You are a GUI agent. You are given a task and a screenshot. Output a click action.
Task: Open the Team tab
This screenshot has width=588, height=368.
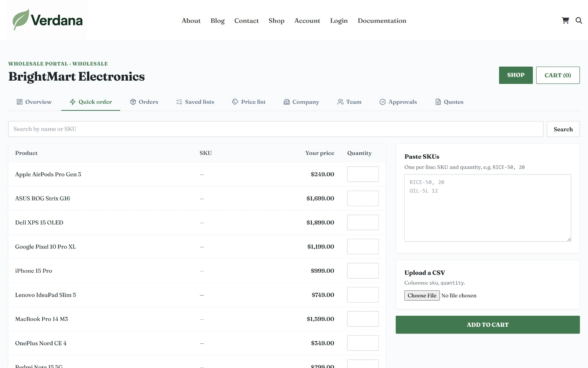pyautogui.click(x=349, y=102)
